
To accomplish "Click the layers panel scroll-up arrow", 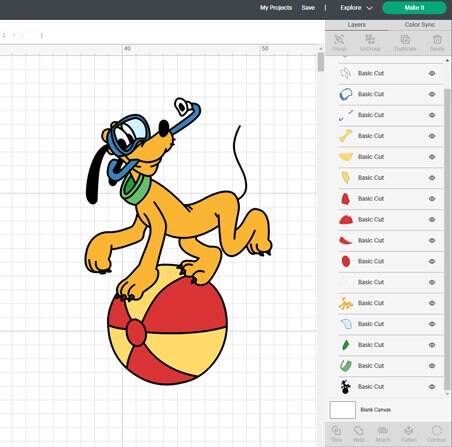I will pos(447,61).
